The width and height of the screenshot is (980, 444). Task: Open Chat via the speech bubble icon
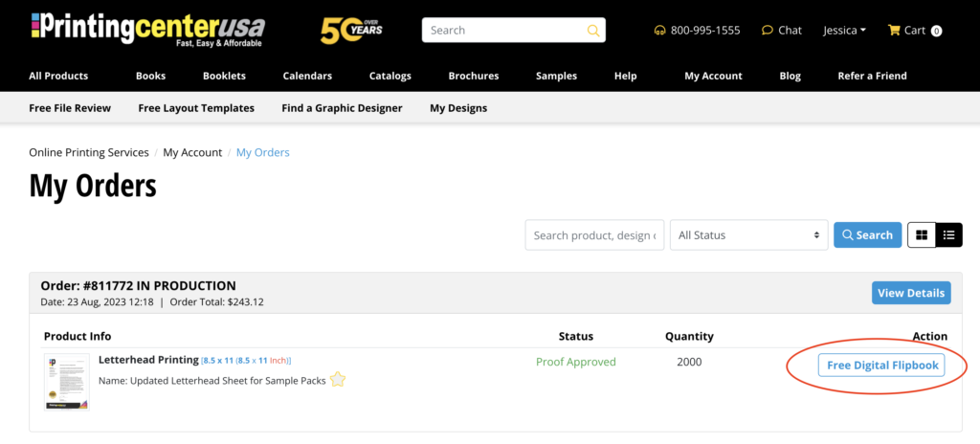[x=768, y=31]
